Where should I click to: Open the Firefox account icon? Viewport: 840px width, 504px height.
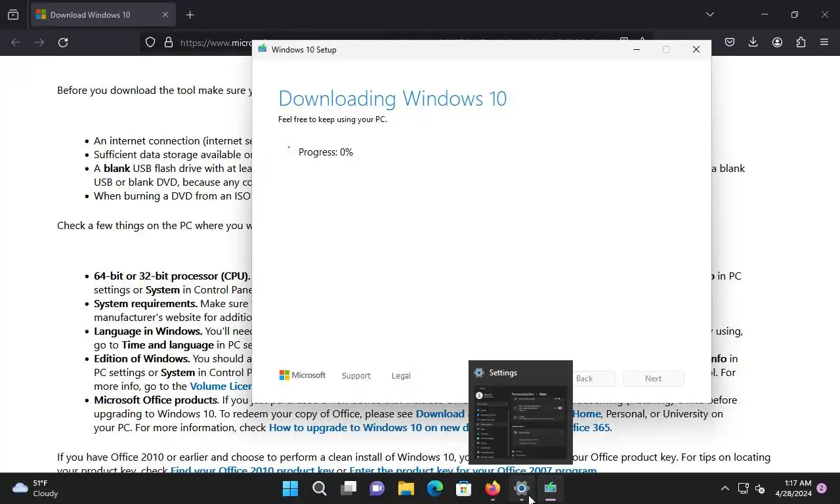tap(777, 42)
